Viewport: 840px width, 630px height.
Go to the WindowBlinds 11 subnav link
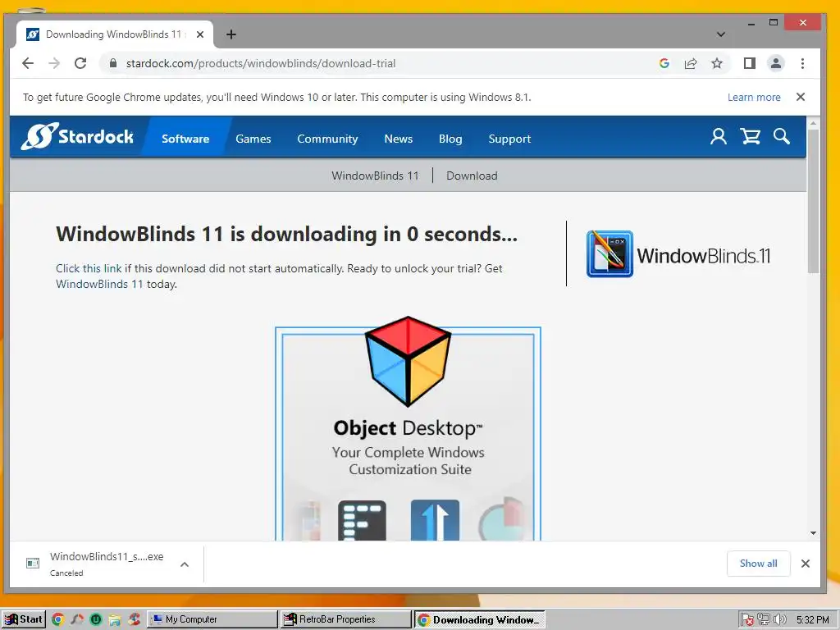(375, 176)
